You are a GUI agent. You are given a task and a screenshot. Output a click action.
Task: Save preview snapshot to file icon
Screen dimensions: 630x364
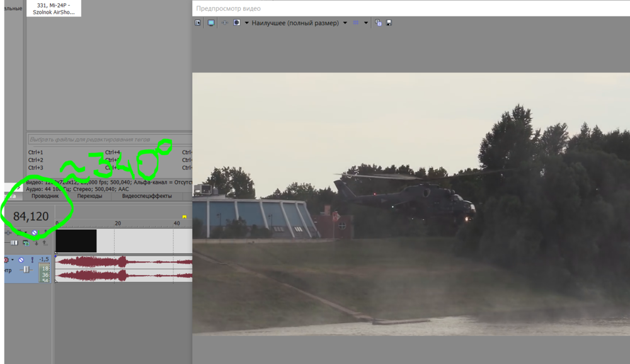[389, 23]
